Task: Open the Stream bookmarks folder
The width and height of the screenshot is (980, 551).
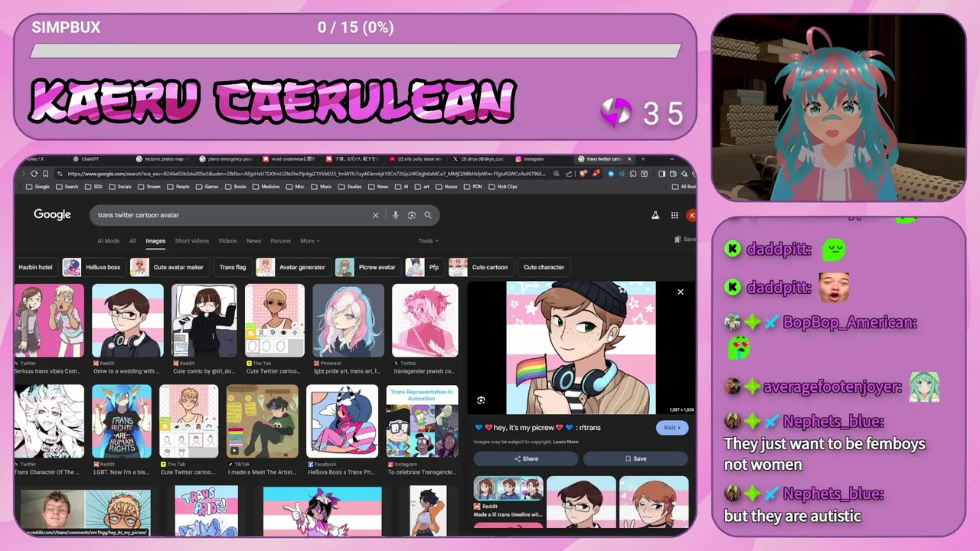Action: 149,187
